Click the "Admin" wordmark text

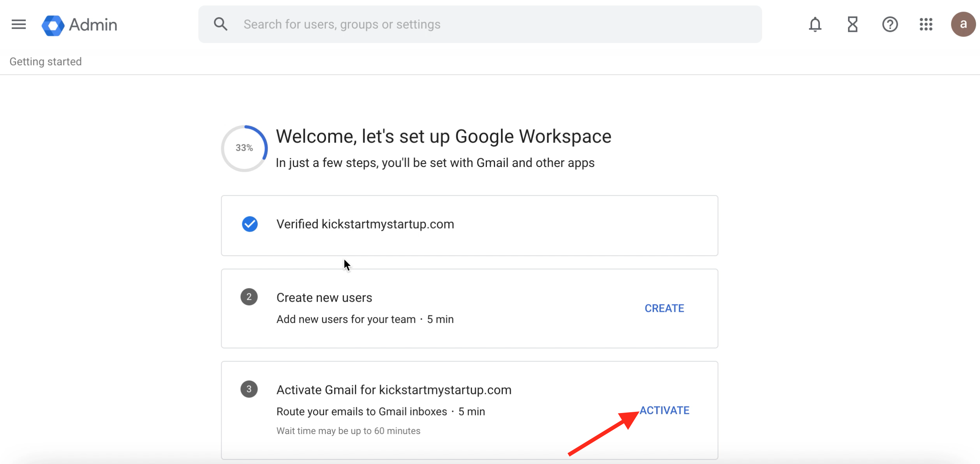click(x=93, y=25)
